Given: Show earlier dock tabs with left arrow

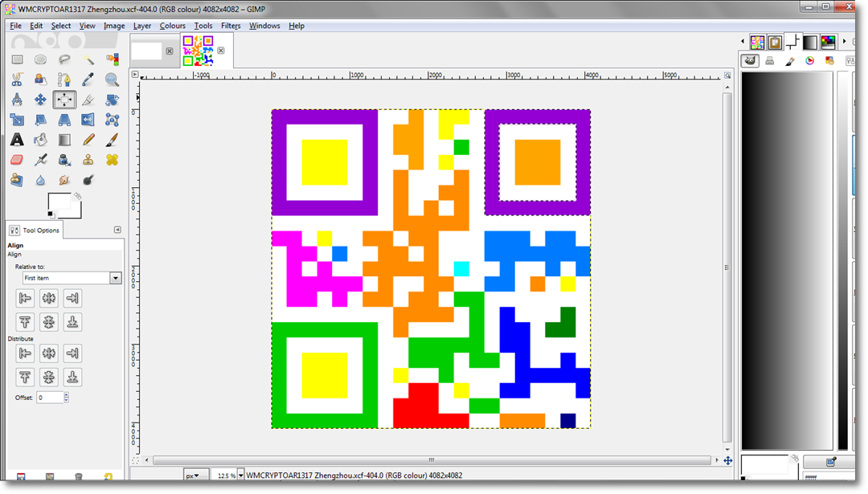Looking at the screenshot, I should (x=743, y=42).
